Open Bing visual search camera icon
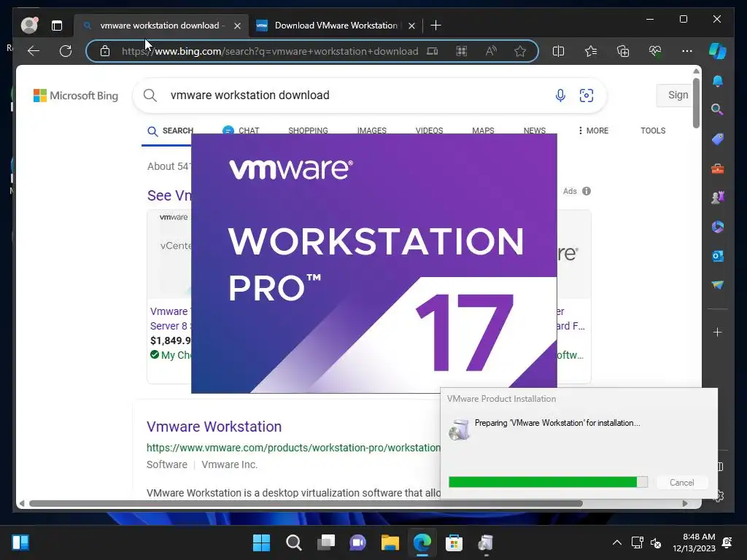The width and height of the screenshot is (747, 560). click(x=586, y=96)
